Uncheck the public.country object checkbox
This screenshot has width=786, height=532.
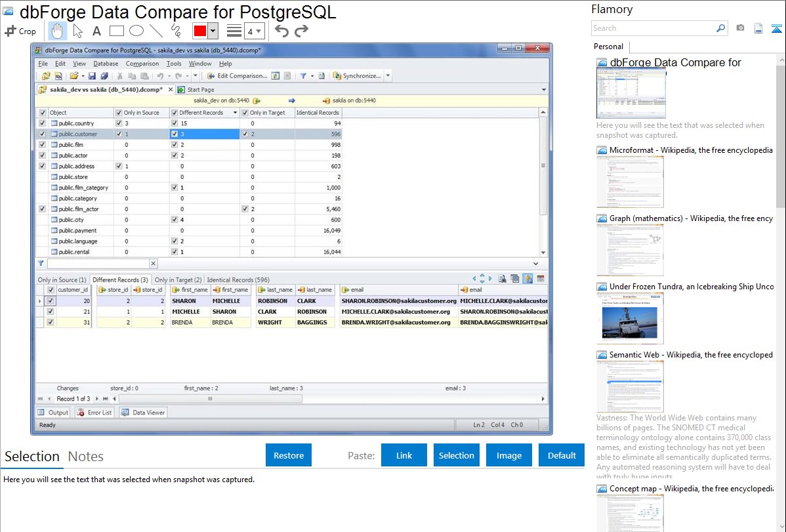[x=42, y=123]
